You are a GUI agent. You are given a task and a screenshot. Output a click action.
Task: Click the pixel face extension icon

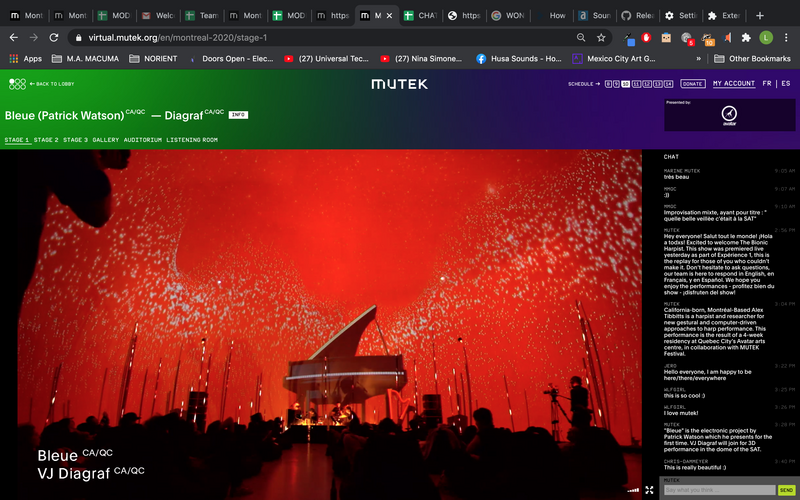click(666, 37)
